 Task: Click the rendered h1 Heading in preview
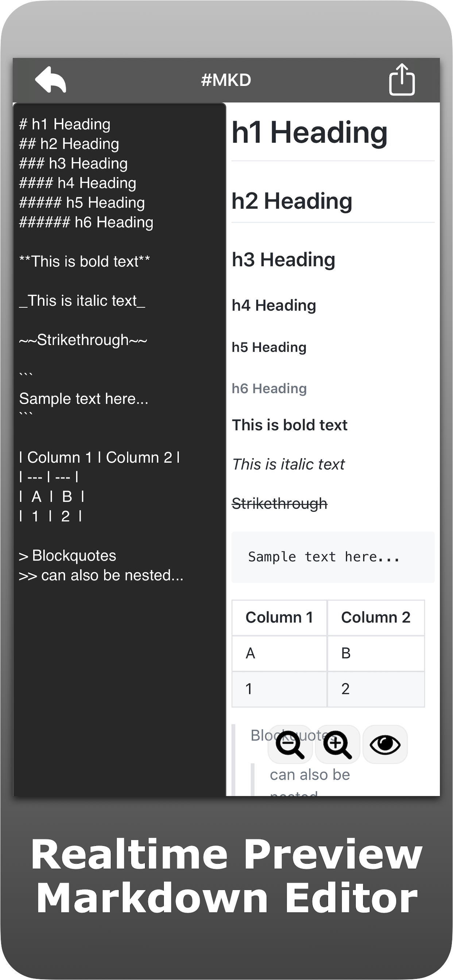click(310, 132)
